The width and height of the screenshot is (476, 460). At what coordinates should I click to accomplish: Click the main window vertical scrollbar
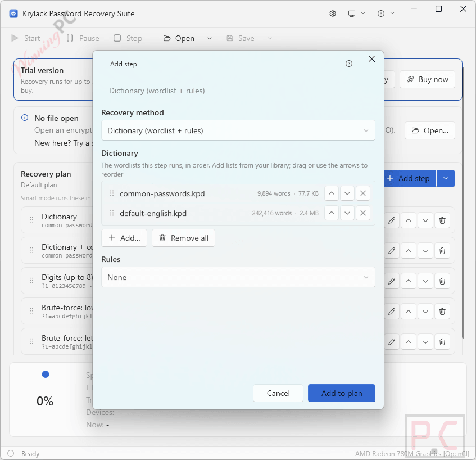463,202
